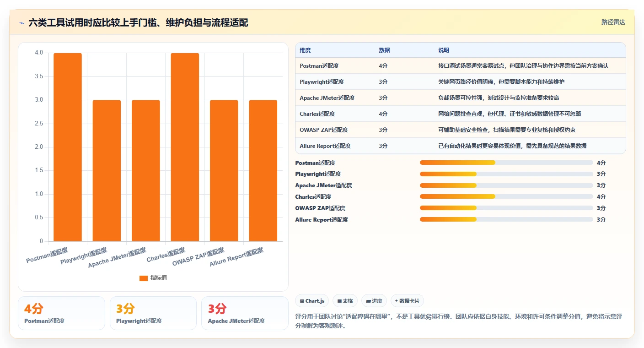Click the OWASP ZAP适配度 bar in chart
Screen dimensions: 644x348
tap(224, 170)
